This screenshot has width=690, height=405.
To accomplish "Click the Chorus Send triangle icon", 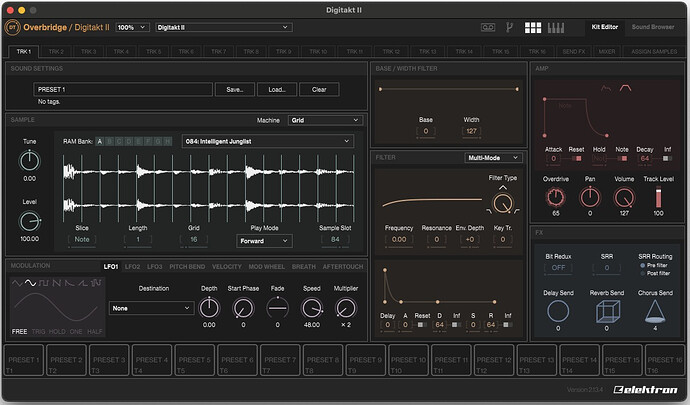I will (657, 311).
